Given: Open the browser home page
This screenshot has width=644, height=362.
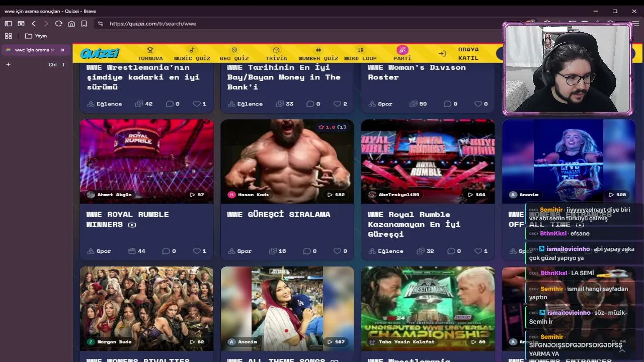Looking at the screenshot, I should [x=71, y=24].
